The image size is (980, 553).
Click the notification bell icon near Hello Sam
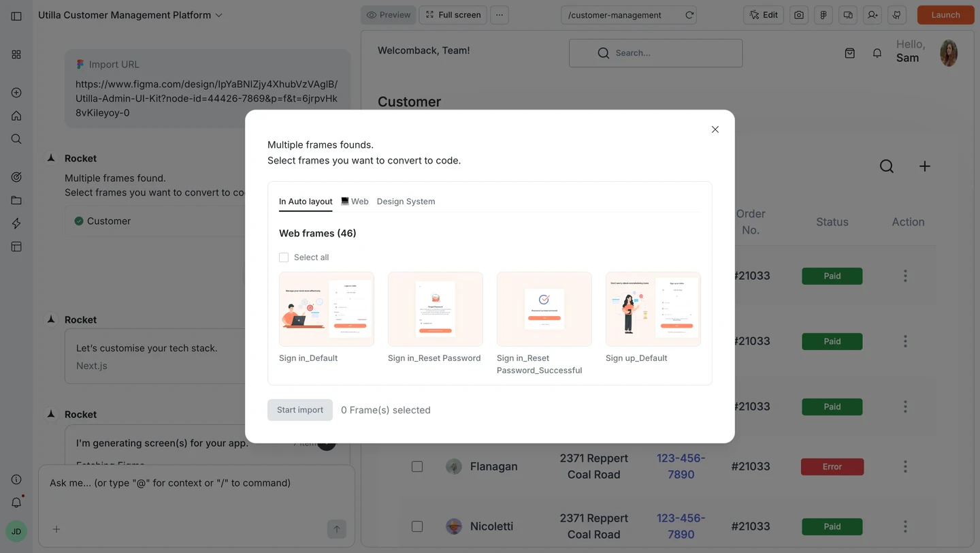click(877, 52)
